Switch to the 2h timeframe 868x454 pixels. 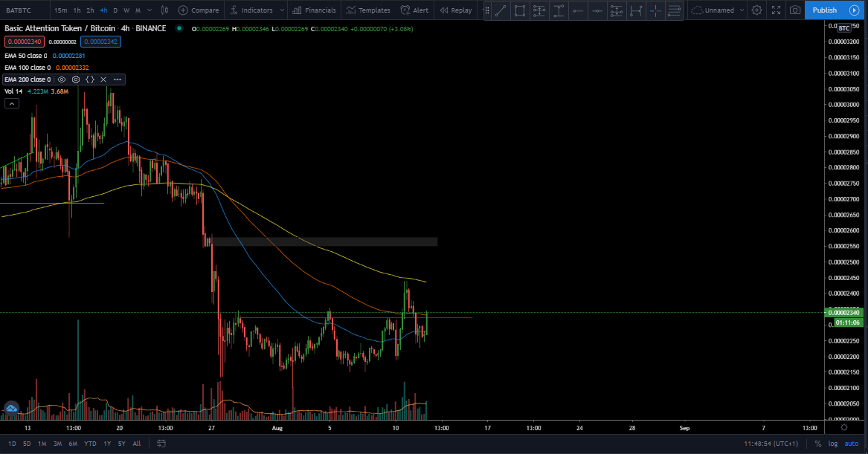(x=90, y=10)
